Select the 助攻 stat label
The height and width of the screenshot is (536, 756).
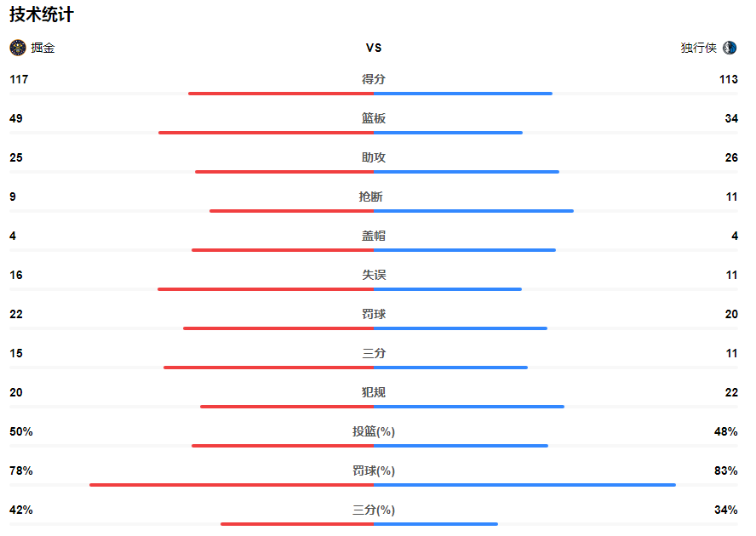374,157
